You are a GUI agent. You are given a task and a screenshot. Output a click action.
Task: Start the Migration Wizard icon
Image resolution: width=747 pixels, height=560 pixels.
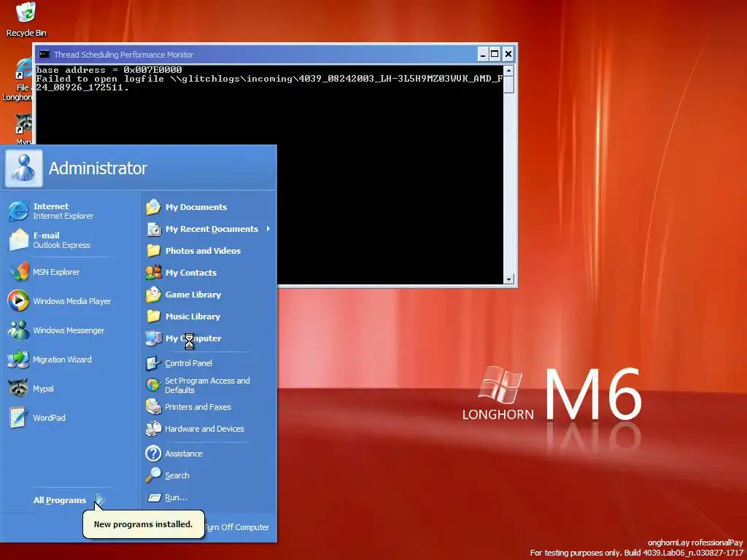[18, 359]
